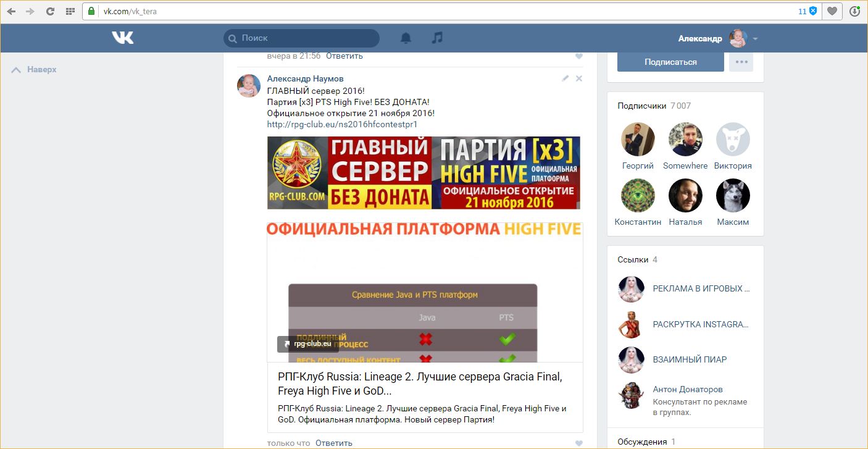Open the Ссылки 4 section heading
Screen dimensions: 868x449
pos(638,259)
